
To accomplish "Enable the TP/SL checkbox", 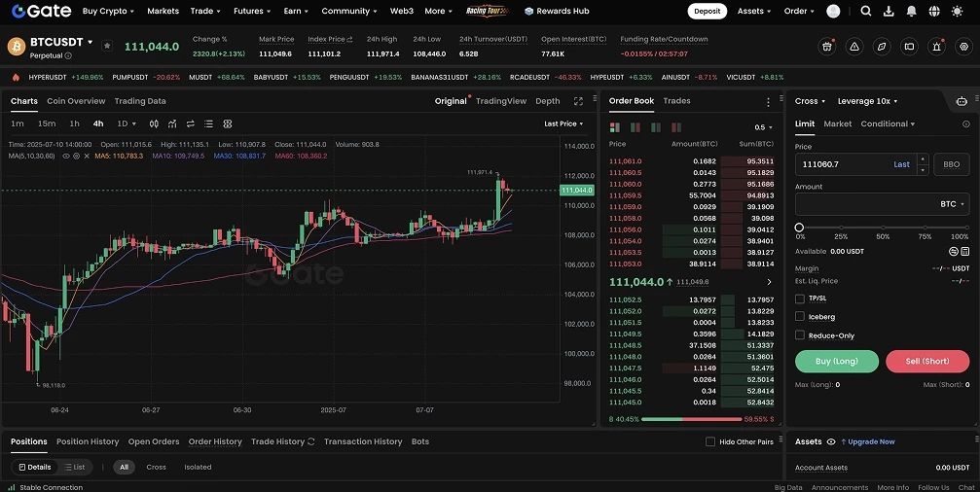I will point(800,299).
